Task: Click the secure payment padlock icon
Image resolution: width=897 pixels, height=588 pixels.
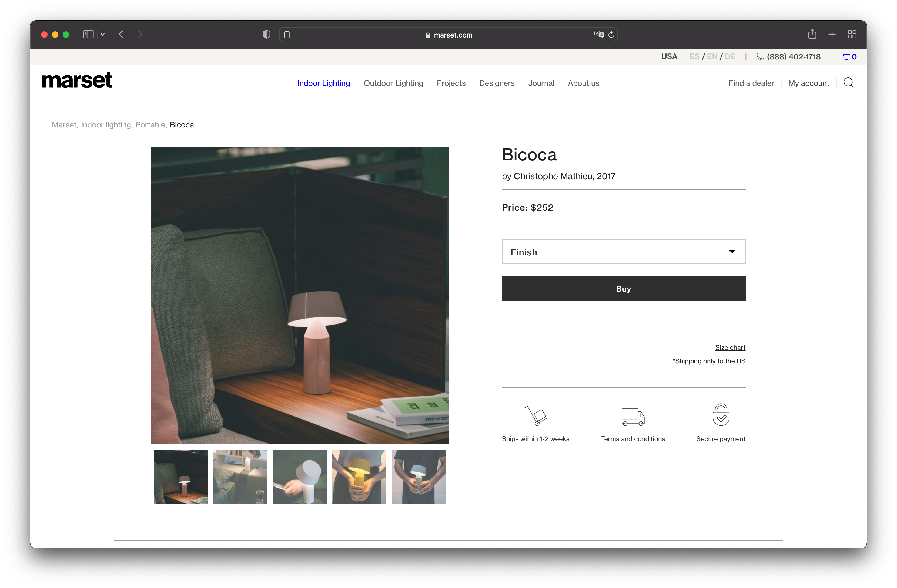Action: (x=721, y=415)
